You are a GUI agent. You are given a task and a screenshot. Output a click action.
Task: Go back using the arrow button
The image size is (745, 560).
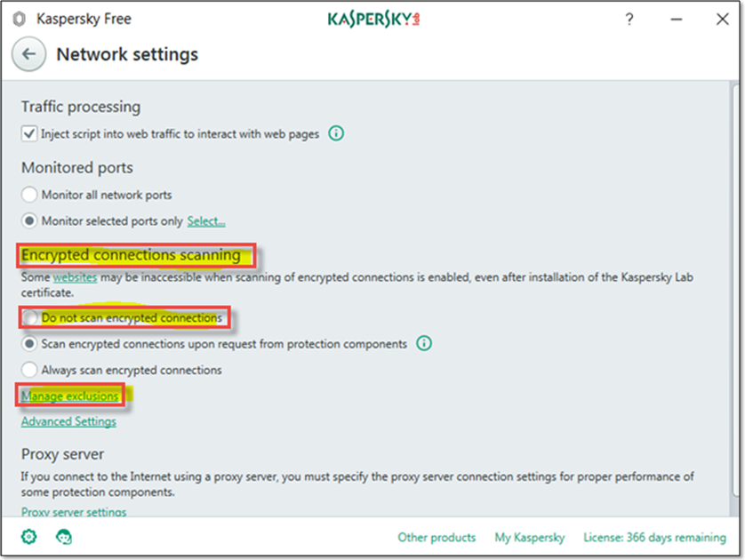pos(29,54)
